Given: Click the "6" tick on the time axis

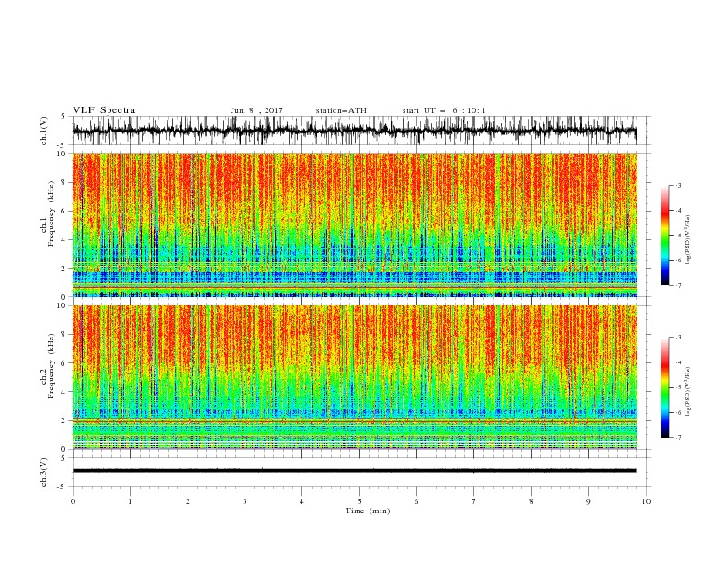Looking at the screenshot, I should tap(416, 501).
